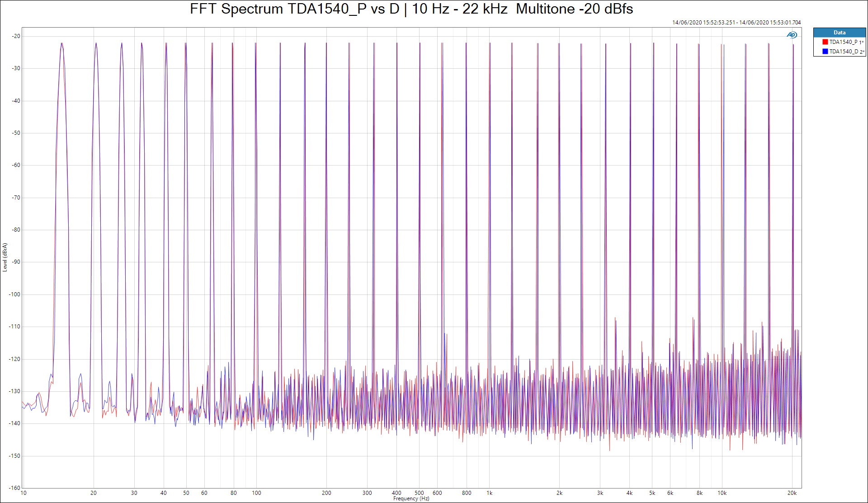The height and width of the screenshot is (503, 868).
Task: Click the -100 level axis tick
Action: [14, 294]
